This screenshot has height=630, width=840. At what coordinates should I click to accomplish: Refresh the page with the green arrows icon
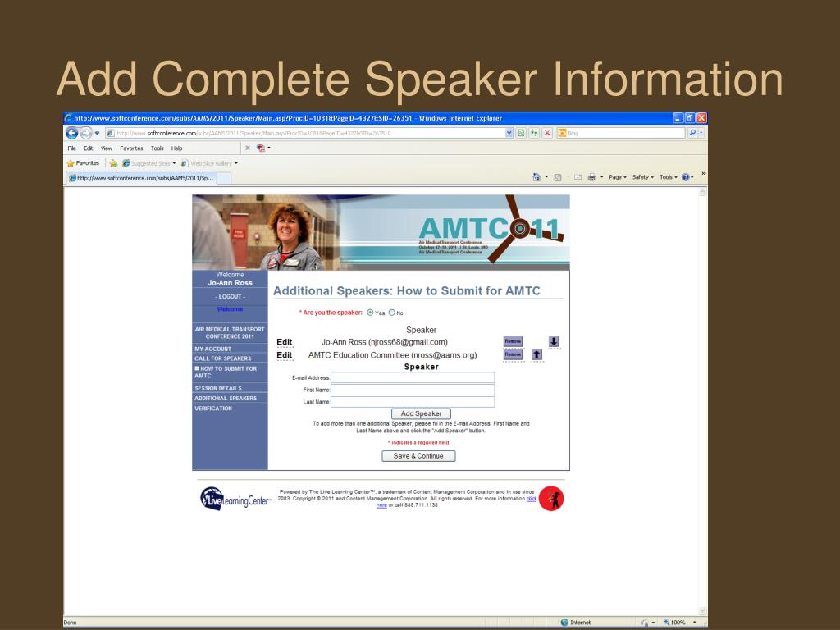[x=534, y=133]
